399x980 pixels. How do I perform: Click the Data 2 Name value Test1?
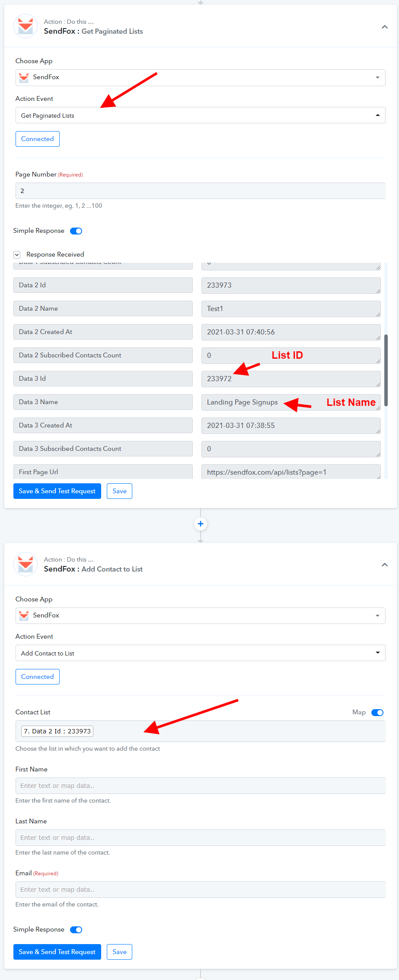coord(291,309)
